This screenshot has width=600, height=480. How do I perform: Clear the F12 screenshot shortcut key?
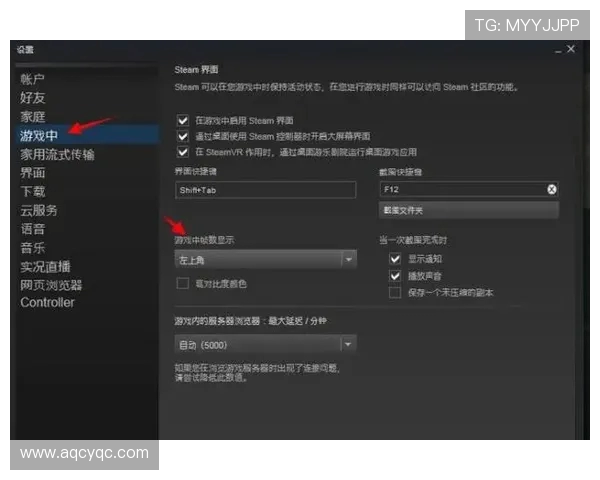[x=551, y=189]
